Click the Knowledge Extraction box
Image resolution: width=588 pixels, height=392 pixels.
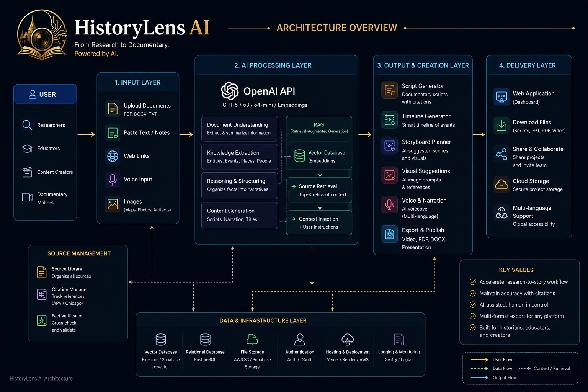tap(240, 157)
